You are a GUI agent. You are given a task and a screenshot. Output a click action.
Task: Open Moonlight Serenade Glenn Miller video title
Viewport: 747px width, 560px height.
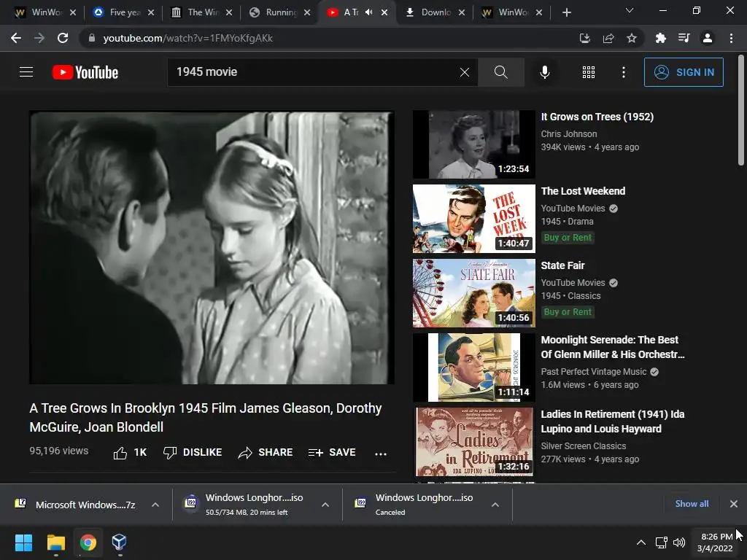tap(613, 347)
